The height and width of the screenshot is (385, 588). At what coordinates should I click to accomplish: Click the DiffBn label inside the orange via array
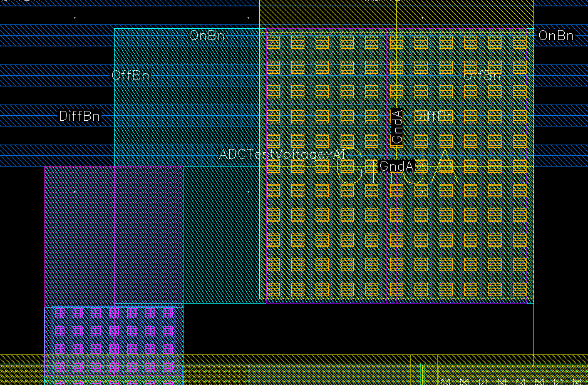coord(433,116)
